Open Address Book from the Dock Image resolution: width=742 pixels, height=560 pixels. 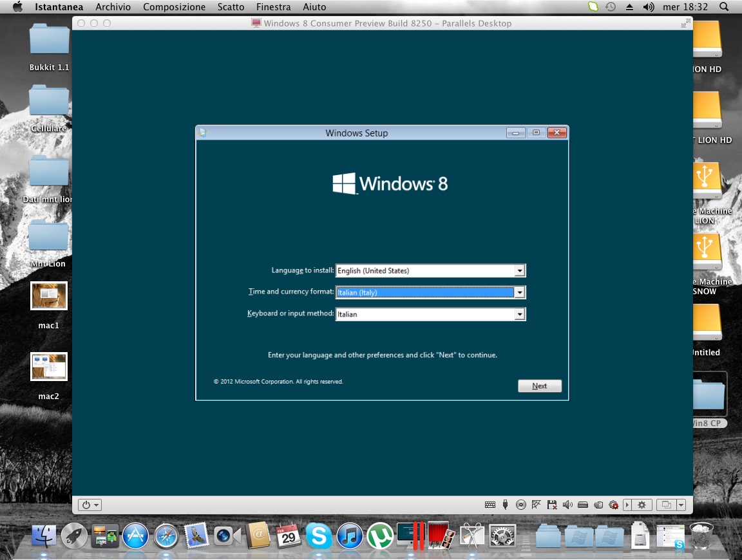(x=258, y=536)
